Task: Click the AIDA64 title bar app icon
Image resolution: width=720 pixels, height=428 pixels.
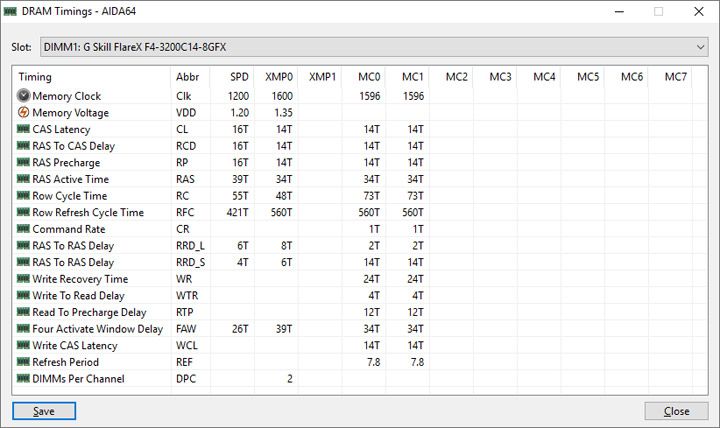Action: [x=10, y=11]
